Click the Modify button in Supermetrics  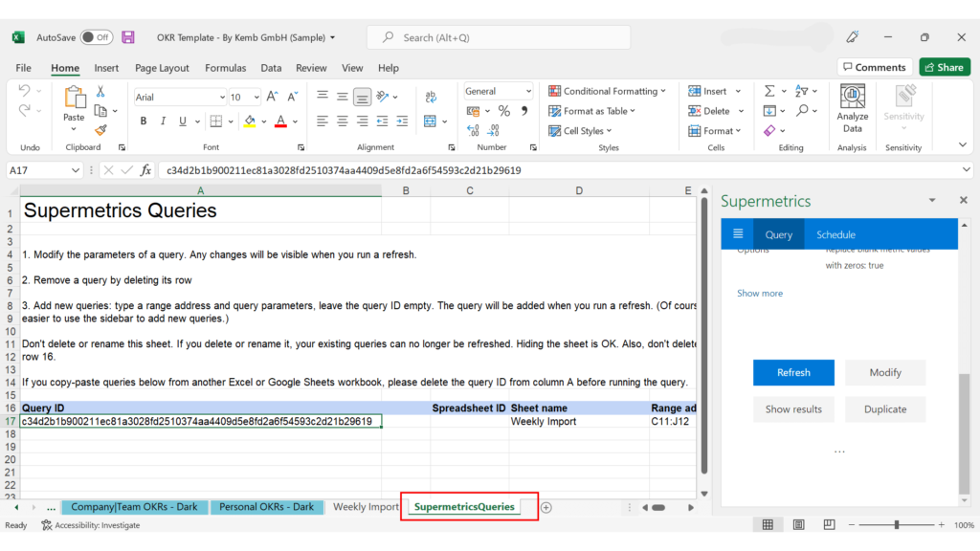point(885,372)
